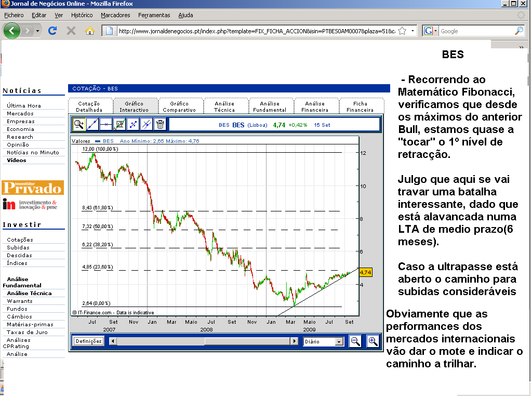Open Opinião link
Screen dimensions: 532x399
(18, 144)
